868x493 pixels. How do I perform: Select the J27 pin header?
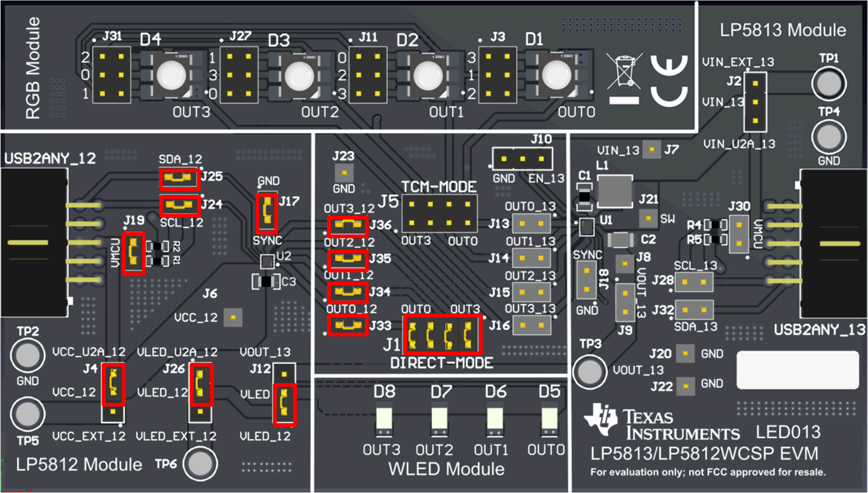pyautogui.click(x=239, y=75)
